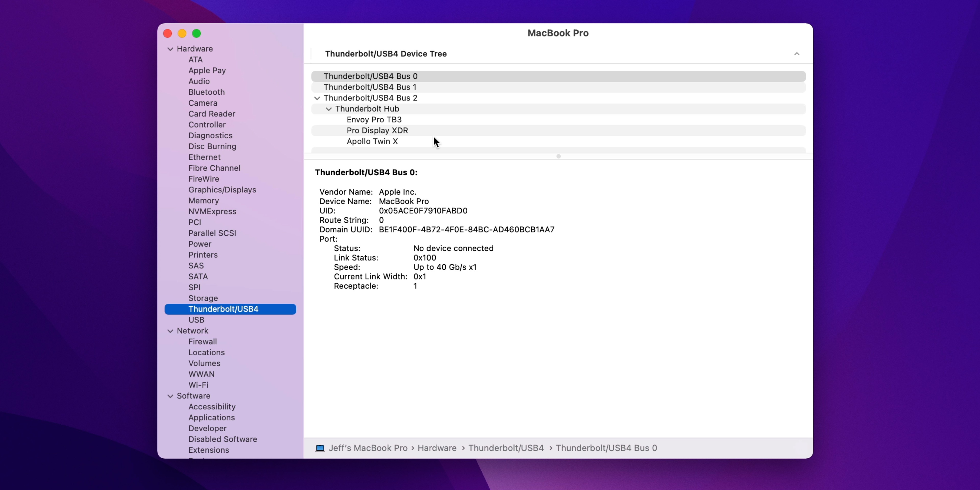
Task: Click Jeff's MacBook Pro in path bar
Action: (x=368, y=448)
